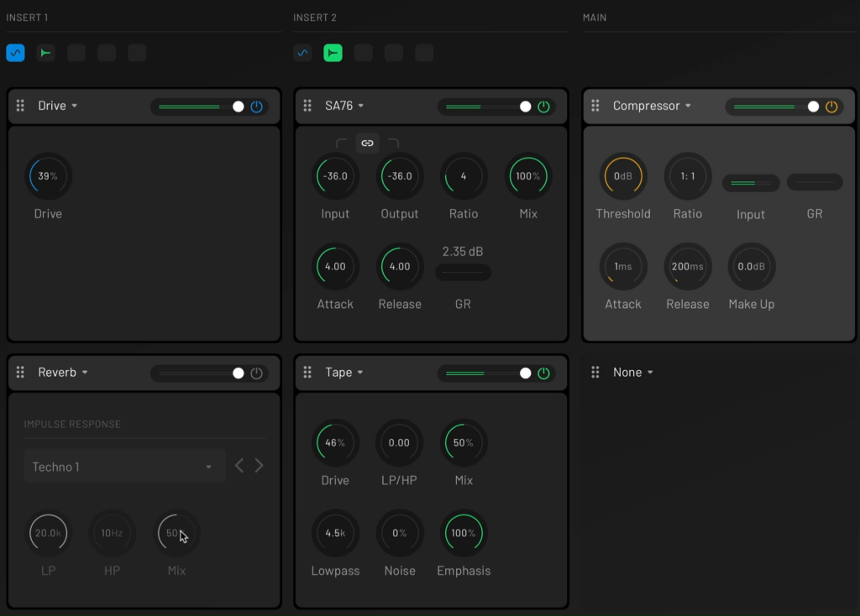The width and height of the screenshot is (860, 616).
Task: Click the SA76 GR meter bar
Action: 463,273
